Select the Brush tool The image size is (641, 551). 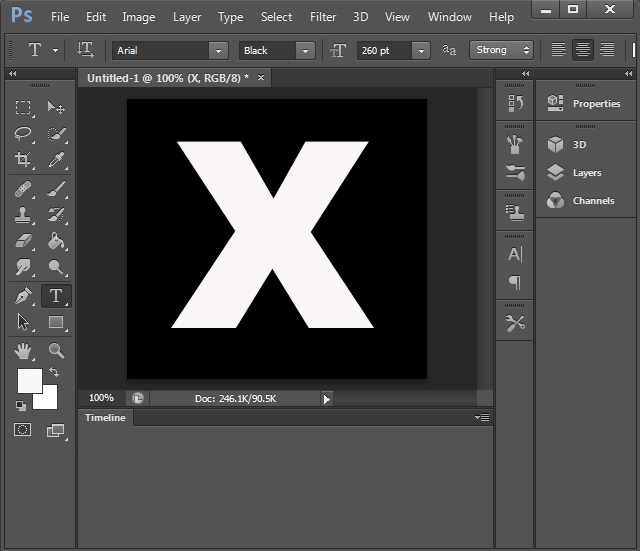tap(56, 189)
